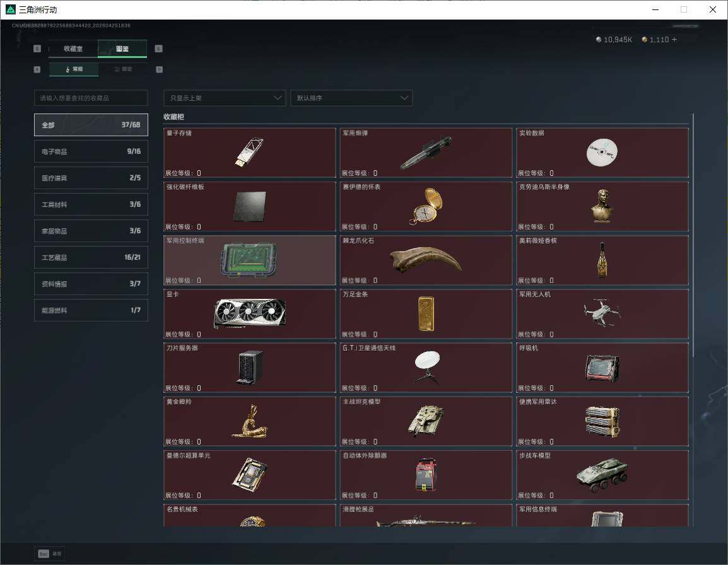Click the collection list vertical scrollbar
The width and height of the screenshot is (728, 565).
pyautogui.click(x=693, y=235)
